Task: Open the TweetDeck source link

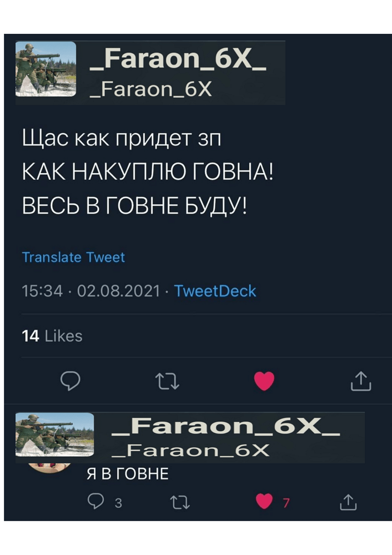Action: [x=215, y=291]
